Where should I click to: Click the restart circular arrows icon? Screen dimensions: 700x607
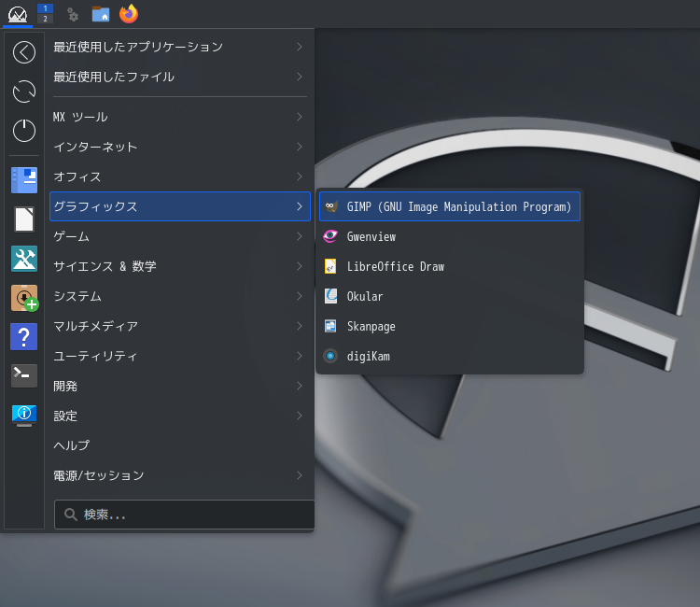[x=24, y=92]
